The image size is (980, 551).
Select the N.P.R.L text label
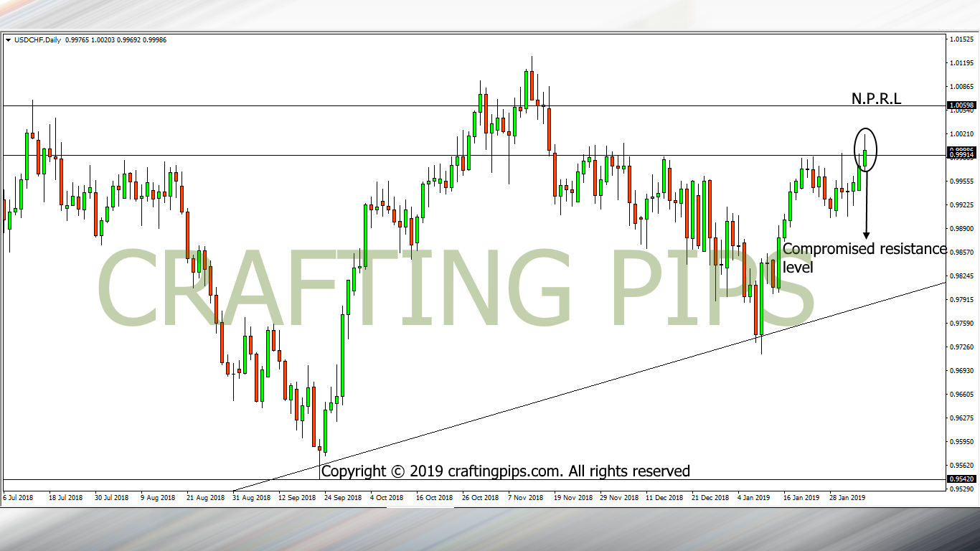[x=876, y=99]
